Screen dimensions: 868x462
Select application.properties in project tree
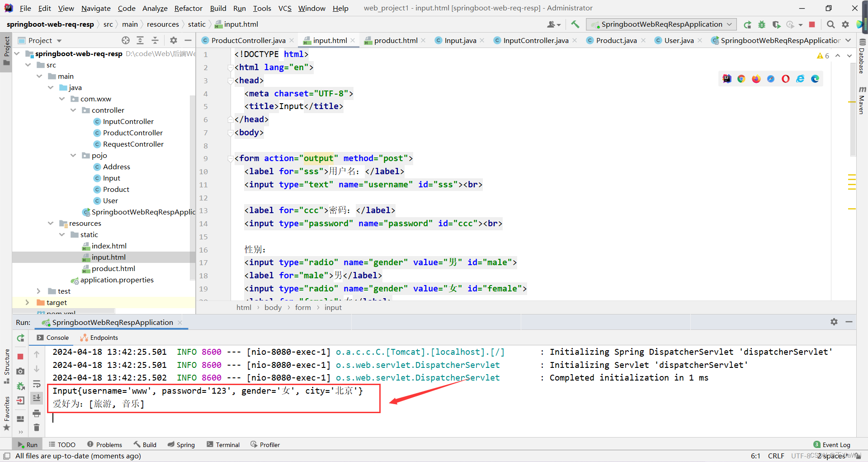tap(117, 280)
